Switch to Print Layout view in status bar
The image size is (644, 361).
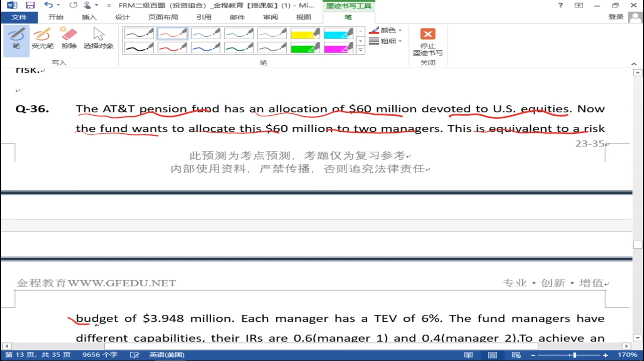click(x=492, y=355)
